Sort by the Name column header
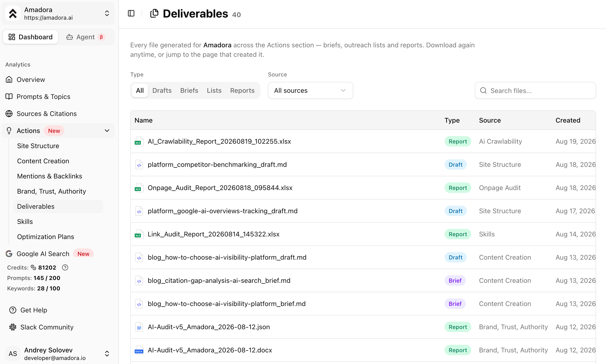Image resolution: width=606 pixels, height=364 pixels. tap(143, 120)
